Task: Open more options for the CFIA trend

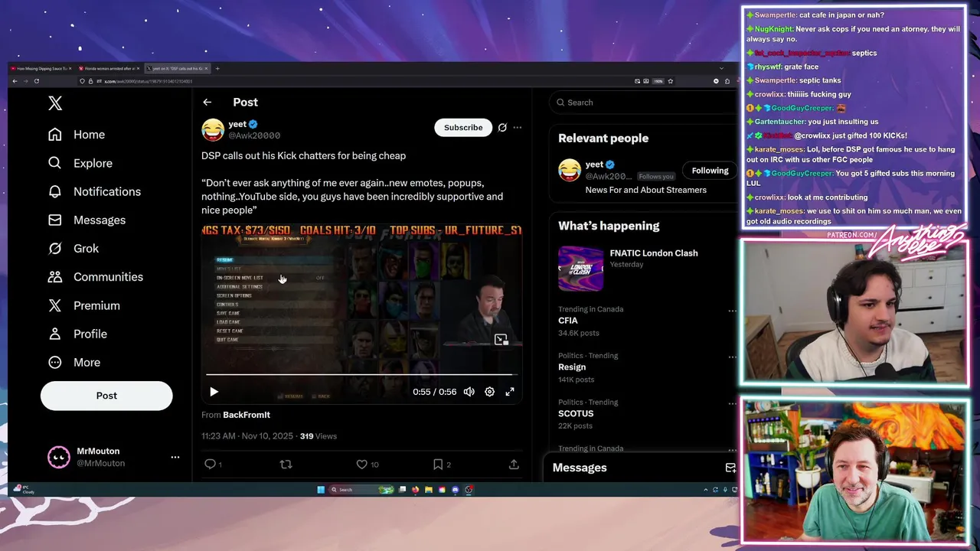Action: 732,311
